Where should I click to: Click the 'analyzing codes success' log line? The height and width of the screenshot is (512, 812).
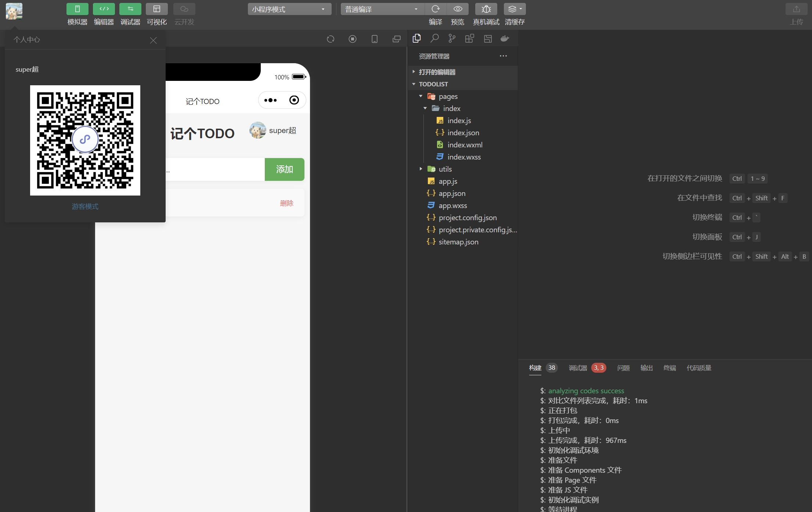pos(586,391)
